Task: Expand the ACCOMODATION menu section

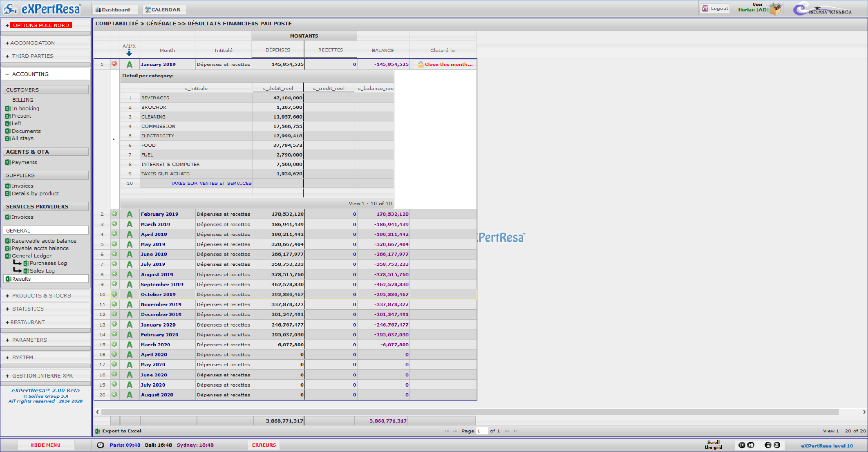Action: click(x=33, y=43)
